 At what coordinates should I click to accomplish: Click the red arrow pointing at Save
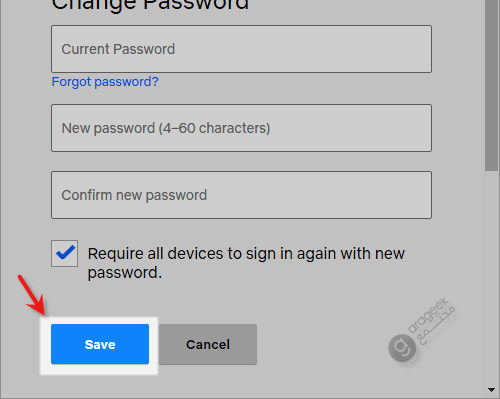coord(31,295)
